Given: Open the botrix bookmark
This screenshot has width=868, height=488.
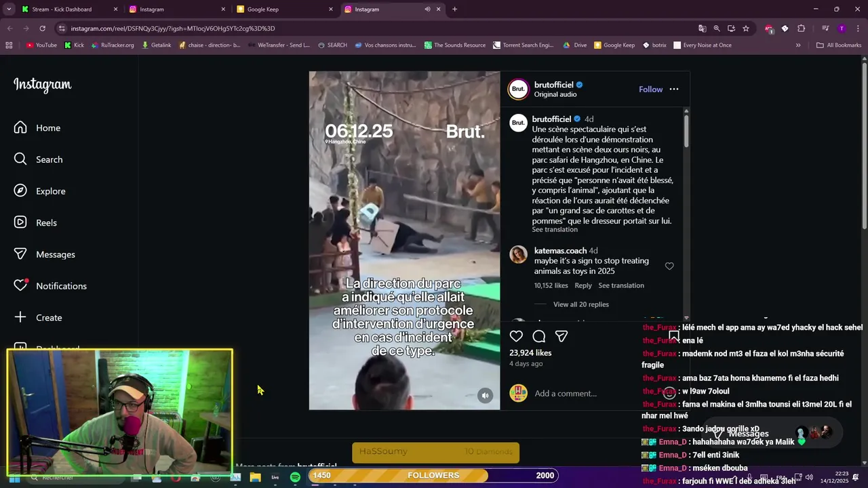Looking at the screenshot, I should (654, 45).
